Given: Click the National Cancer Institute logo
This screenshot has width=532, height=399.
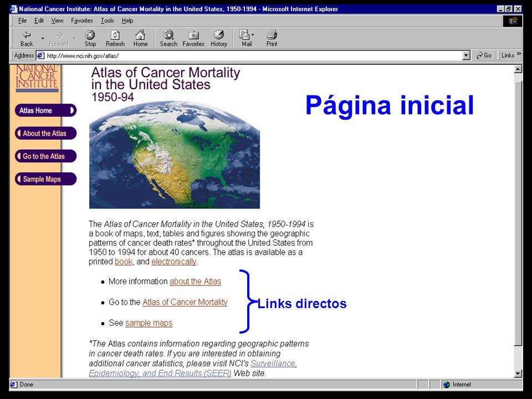Looking at the screenshot, I should pyautogui.click(x=37, y=78).
